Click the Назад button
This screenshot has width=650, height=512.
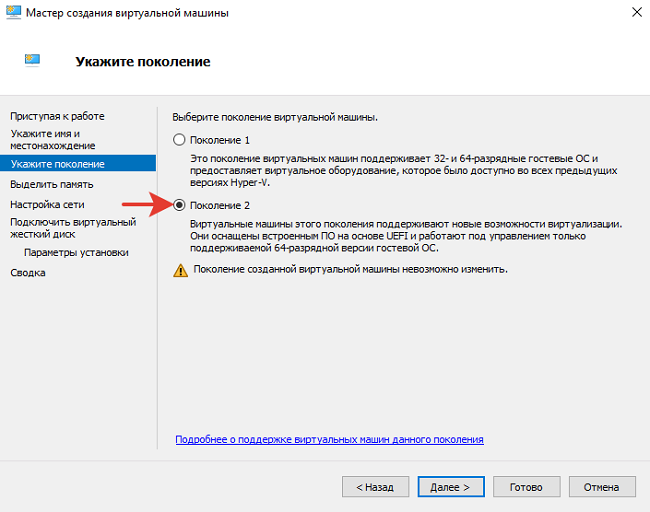tap(375, 487)
